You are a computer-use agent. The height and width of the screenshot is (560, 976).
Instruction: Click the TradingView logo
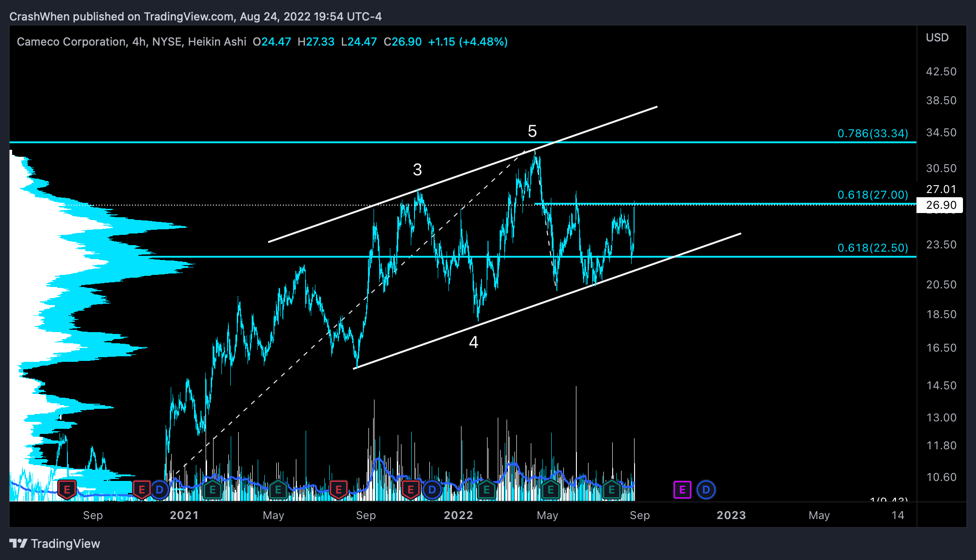[x=55, y=543]
